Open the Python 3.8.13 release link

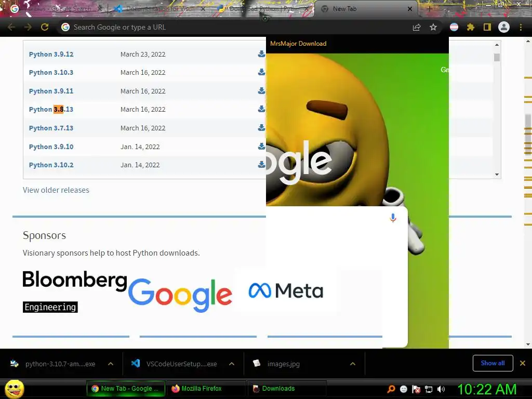click(51, 109)
